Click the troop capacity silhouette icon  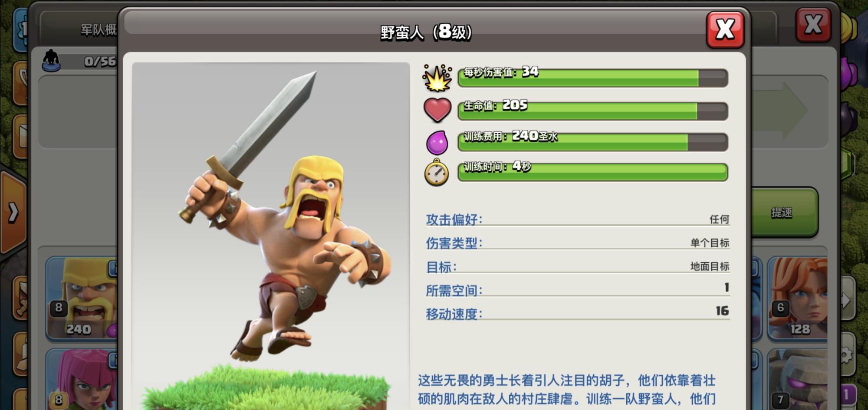pyautogui.click(x=51, y=60)
